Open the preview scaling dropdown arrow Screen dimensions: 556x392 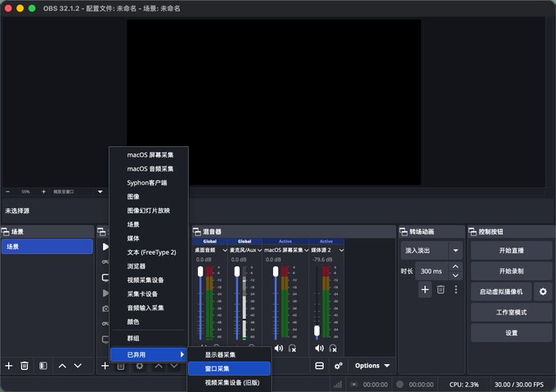pos(101,192)
